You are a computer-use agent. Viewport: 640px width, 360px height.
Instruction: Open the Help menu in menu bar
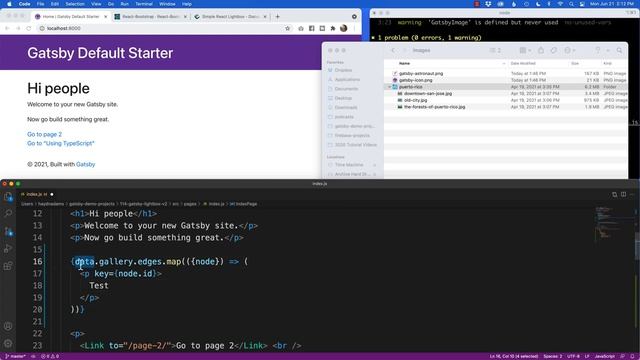pyautogui.click(x=187, y=4)
